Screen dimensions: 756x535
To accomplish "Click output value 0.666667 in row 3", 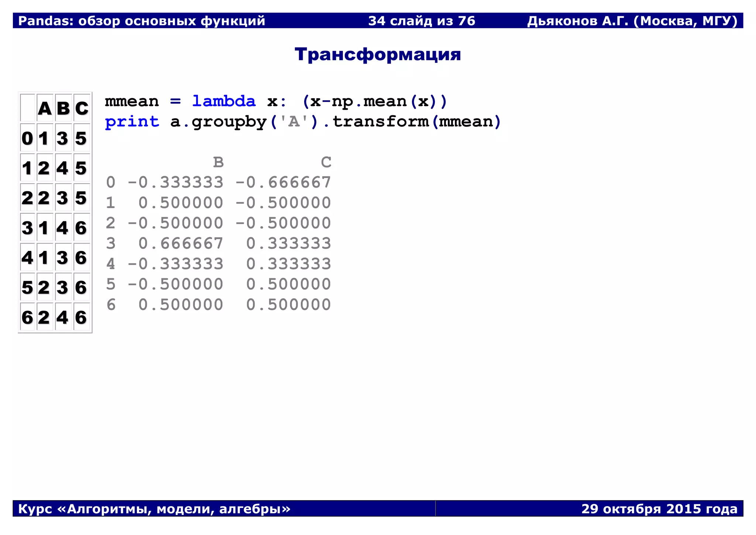I will click(x=181, y=243).
